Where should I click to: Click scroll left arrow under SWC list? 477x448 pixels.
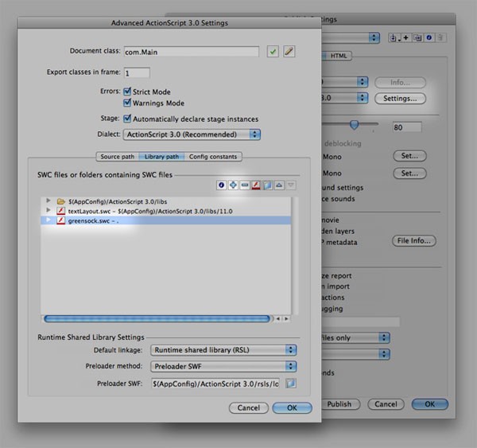(278, 318)
